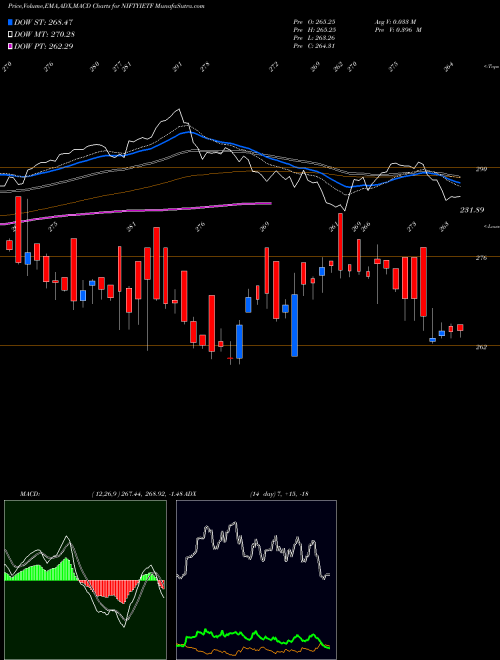Click inside the MACD histogram panel
The width and height of the screenshot is (500, 660).
click(x=85, y=580)
